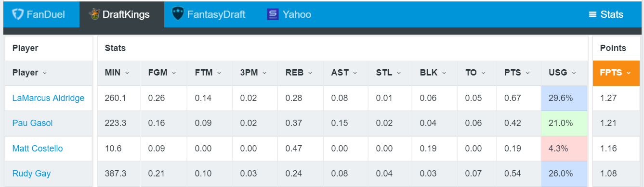The width and height of the screenshot is (644, 187).
Task: Click the FanDuel shield logo icon
Action: (x=18, y=14)
